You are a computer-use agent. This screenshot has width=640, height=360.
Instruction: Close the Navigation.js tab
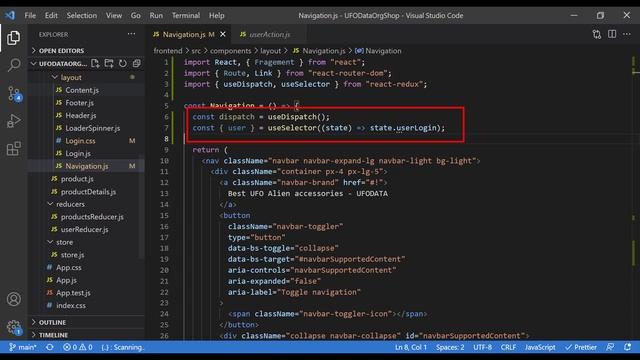tap(223, 34)
